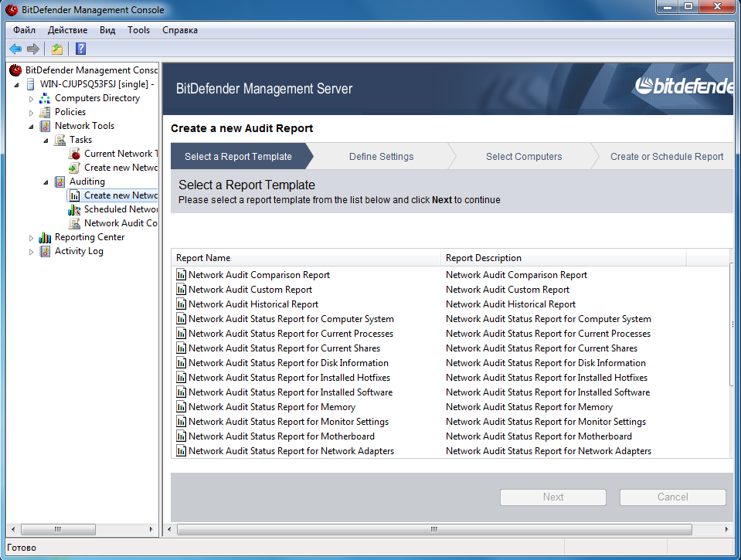Click the WIN-CJUPSQ53FSJ server icon
The height and width of the screenshot is (560, 741).
[31, 84]
